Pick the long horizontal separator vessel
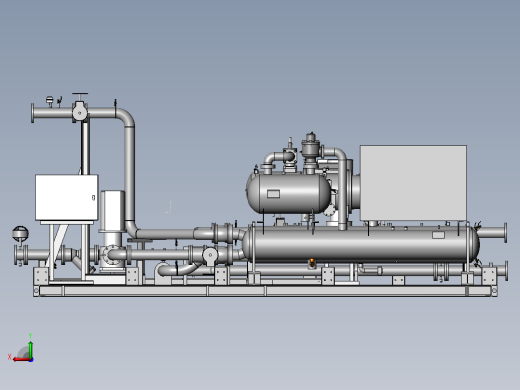 (x=361, y=244)
